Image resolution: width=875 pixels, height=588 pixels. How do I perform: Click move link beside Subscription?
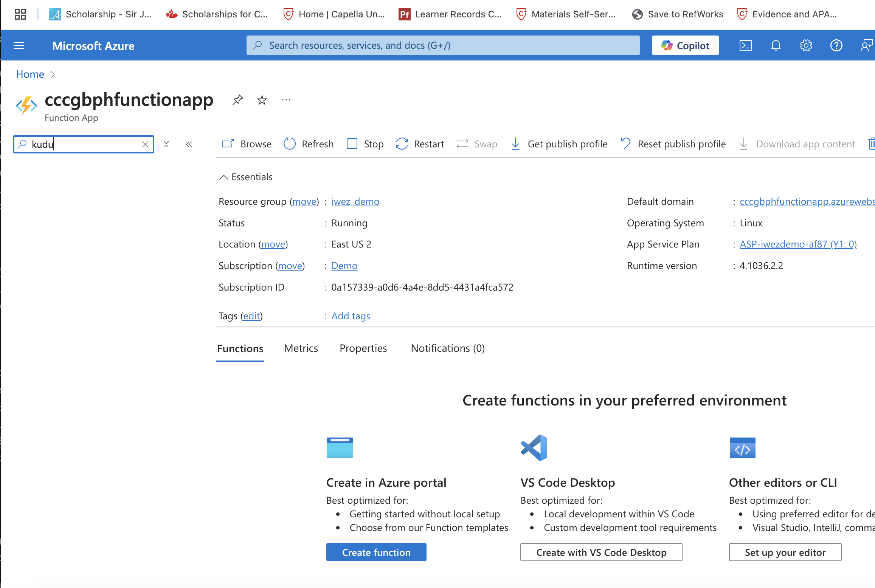290,266
